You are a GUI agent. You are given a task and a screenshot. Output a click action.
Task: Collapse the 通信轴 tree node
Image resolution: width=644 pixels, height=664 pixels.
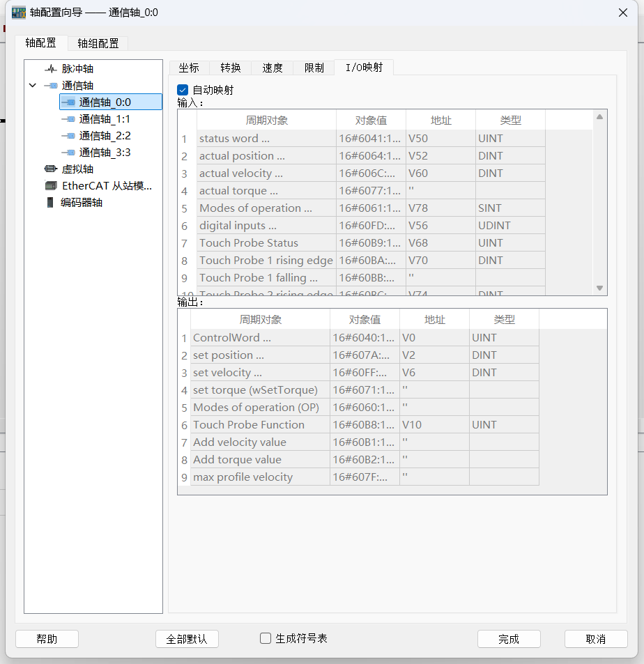coord(33,86)
